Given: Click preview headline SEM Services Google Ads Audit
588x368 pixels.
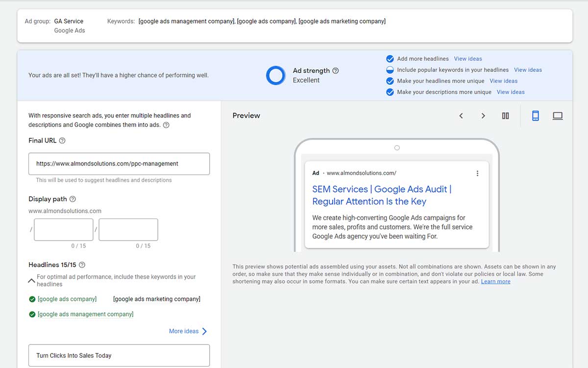Looking at the screenshot, I should point(382,195).
